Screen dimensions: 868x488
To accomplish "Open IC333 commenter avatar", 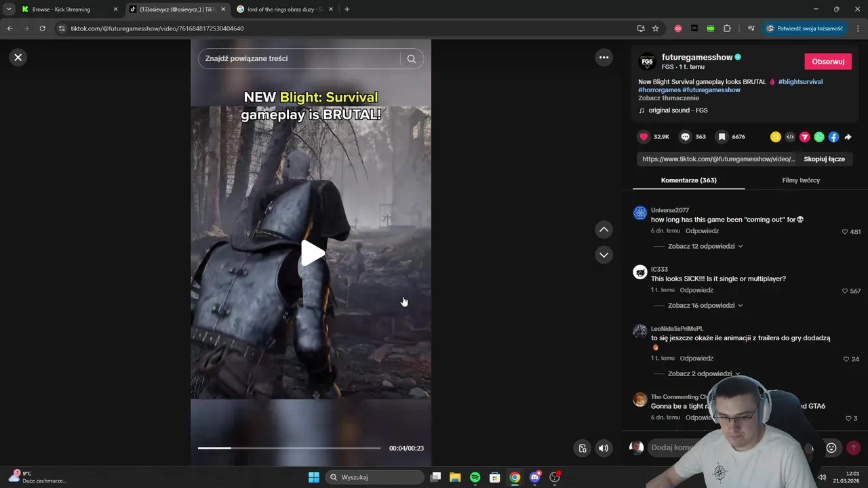I will (x=640, y=272).
